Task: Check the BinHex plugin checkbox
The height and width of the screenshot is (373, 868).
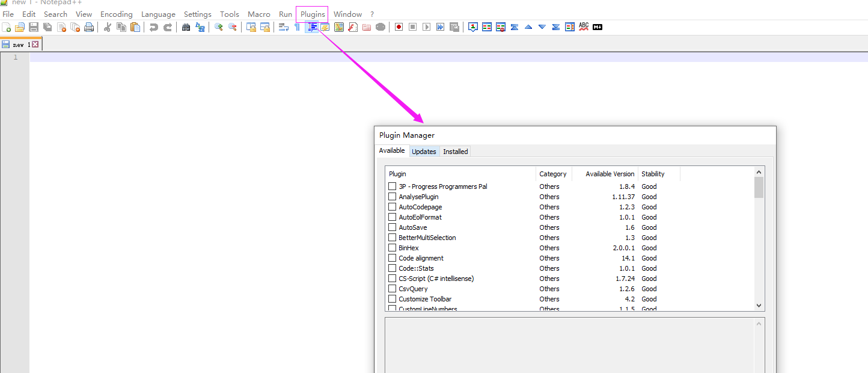Action: (x=393, y=248)
